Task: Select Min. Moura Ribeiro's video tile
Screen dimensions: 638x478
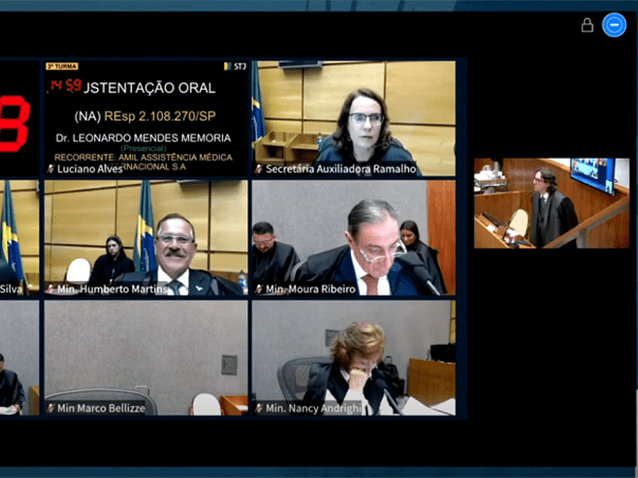Action: [353, 235]
